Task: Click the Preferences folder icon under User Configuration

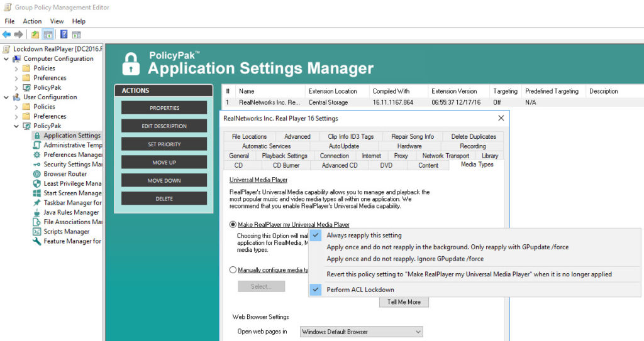Action: 26,116
